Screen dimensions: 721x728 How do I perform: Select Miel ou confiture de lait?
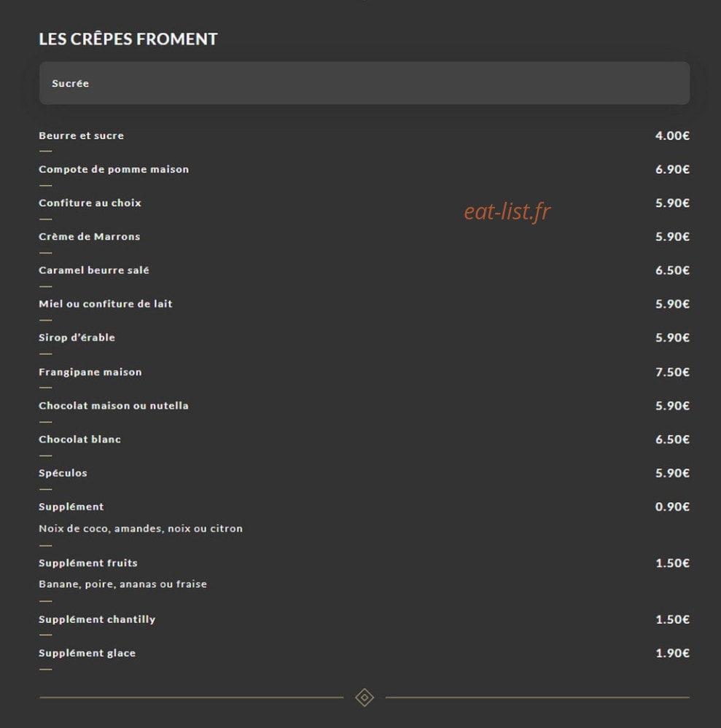(x=106, y=304)
